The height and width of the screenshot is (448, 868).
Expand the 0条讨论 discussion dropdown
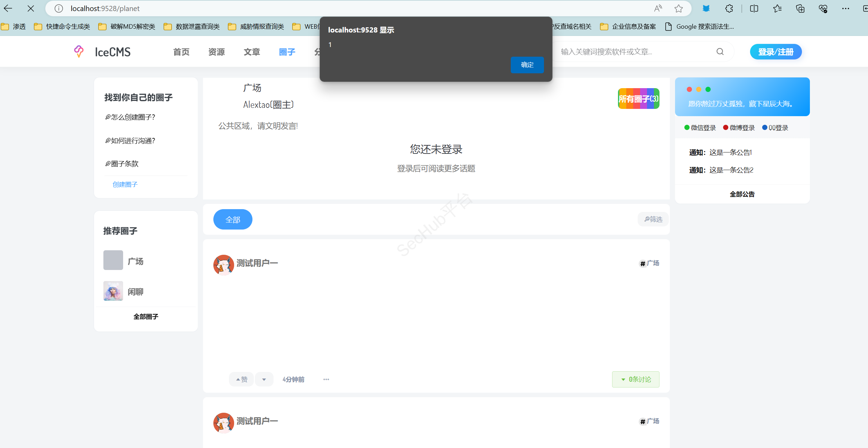pyautogui.click(x=636, y=379)
